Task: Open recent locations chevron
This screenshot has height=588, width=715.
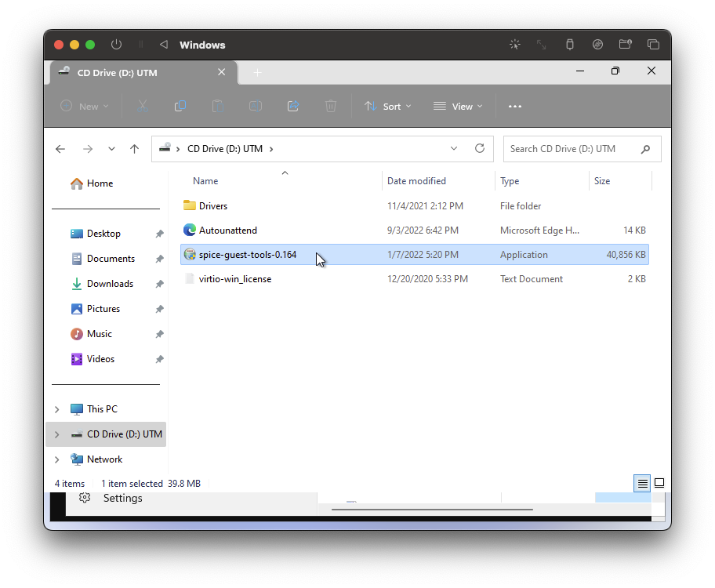Action: point(111,149)
